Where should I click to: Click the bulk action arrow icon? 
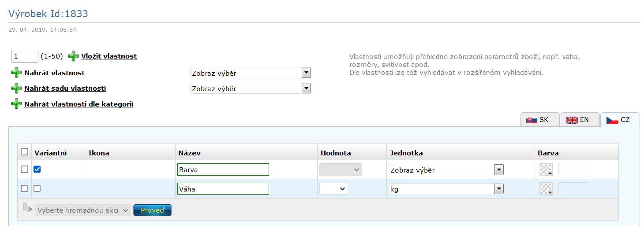27,207
